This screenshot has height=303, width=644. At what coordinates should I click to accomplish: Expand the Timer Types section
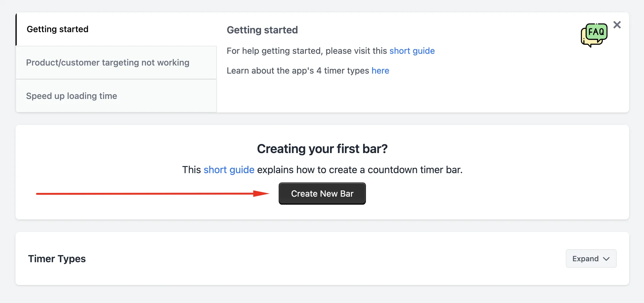point(591,258)
